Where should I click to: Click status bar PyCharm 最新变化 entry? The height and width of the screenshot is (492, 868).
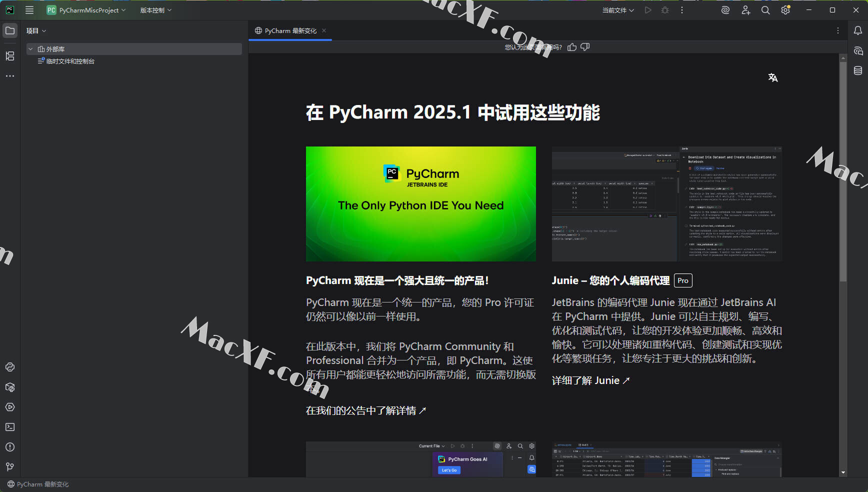[38, 484]
